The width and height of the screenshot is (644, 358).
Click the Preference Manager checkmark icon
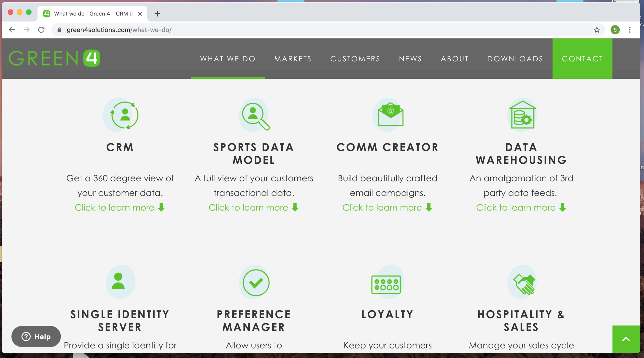click(256, 282)
